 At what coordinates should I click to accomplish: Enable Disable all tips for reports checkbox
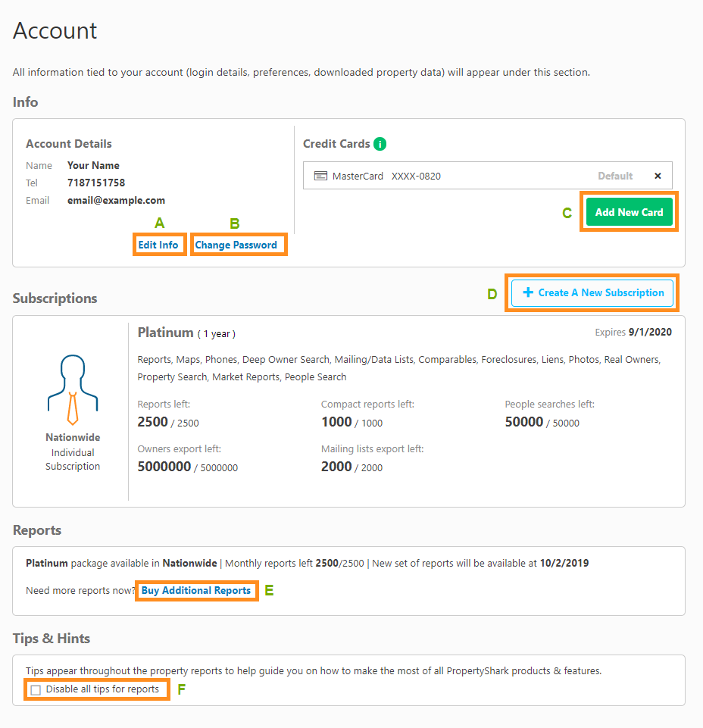(36, 690)
